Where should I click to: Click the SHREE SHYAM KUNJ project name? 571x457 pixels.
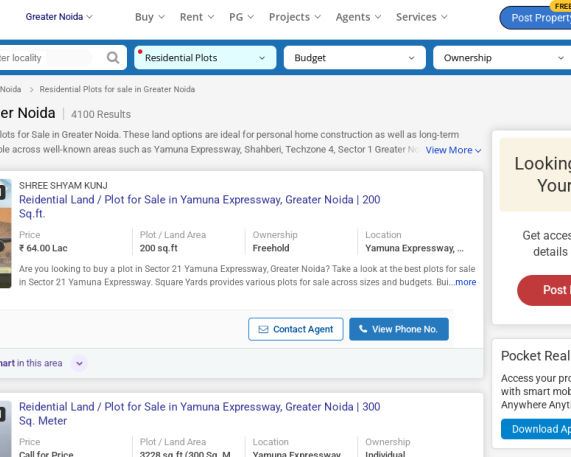click(63, 185)
